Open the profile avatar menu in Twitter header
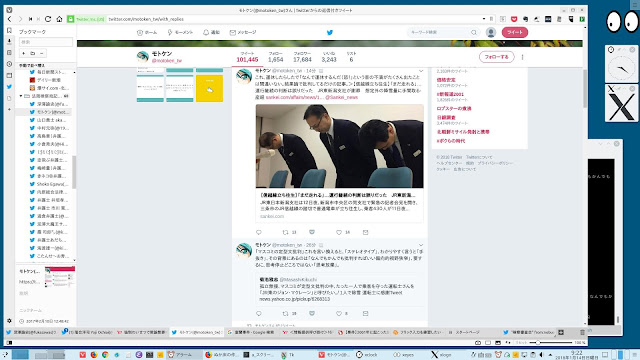The height and width of the screenshot is (360, 640). (491, 32)
